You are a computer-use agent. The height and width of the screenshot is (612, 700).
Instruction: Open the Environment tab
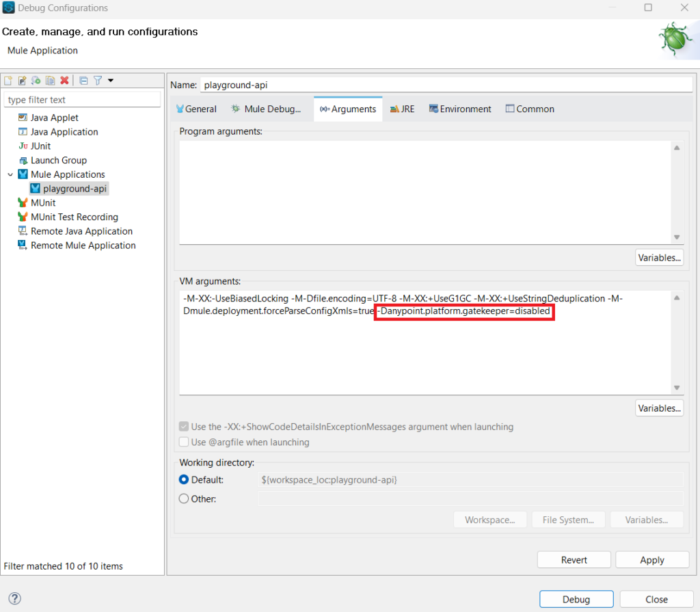click(459, 109)
